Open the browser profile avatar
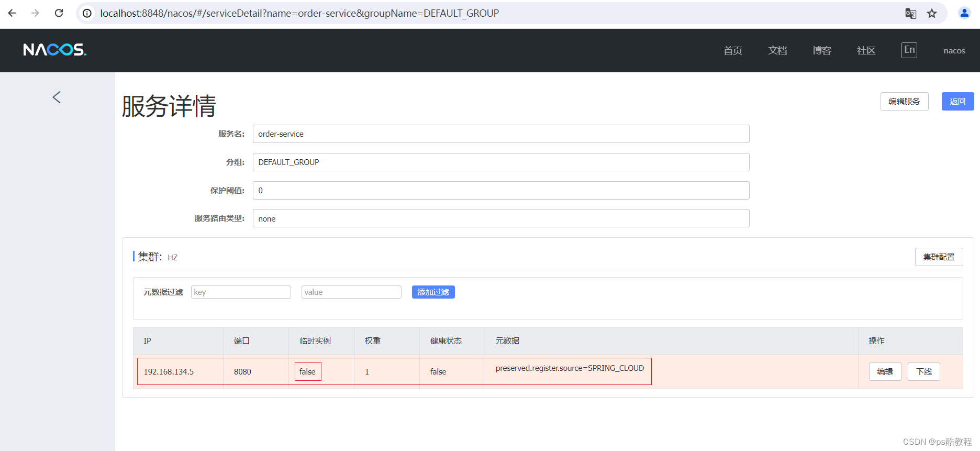980x451 pixels. pyautogui.click(x=964, y=13)
